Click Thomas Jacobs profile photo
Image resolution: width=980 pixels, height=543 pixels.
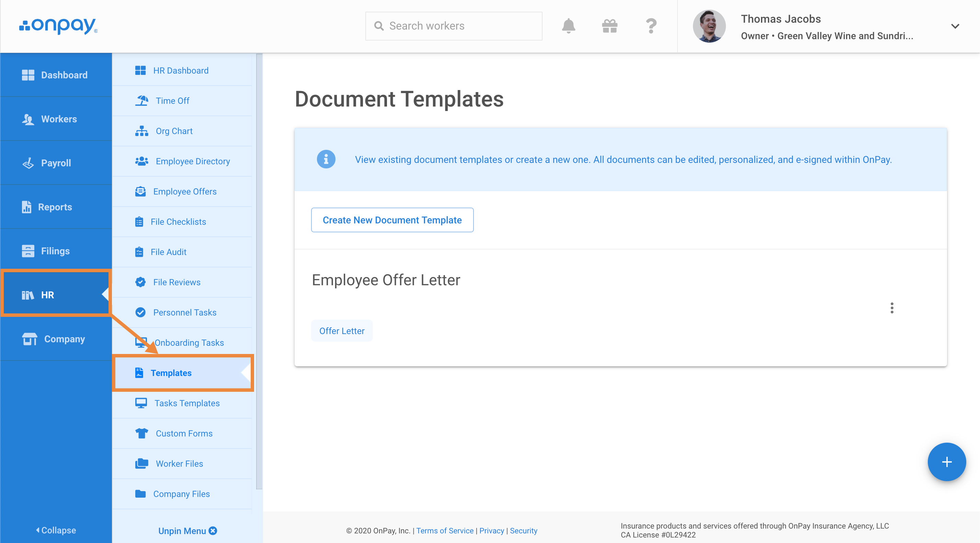pyautogui.click(x=709, y=26)
